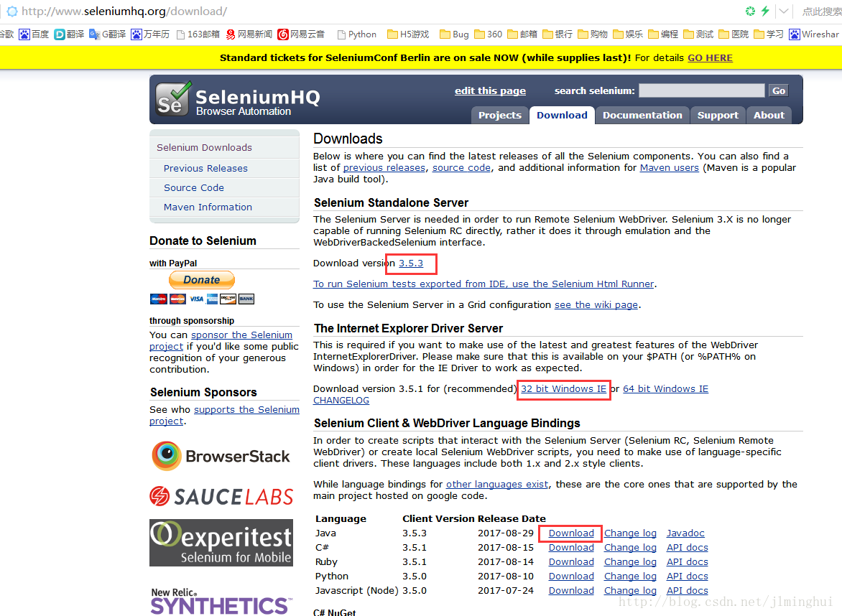Switch to the Download tab
The height and width of the screenshot is (616, 842).
562,115
